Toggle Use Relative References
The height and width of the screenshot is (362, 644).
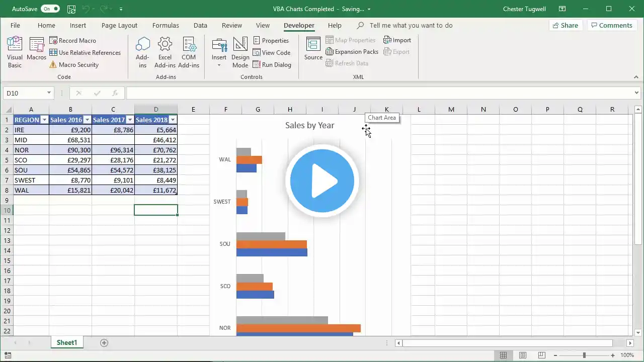85,53
